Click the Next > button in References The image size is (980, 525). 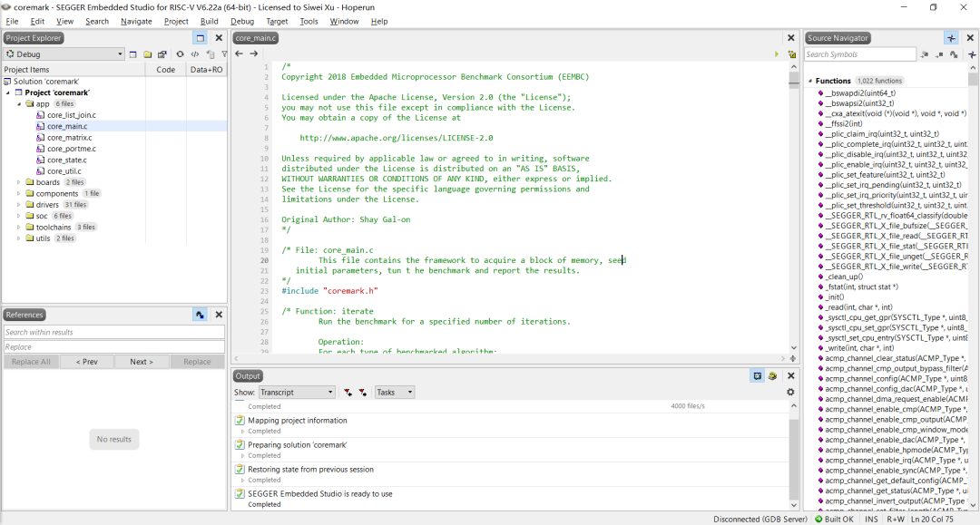142,362
